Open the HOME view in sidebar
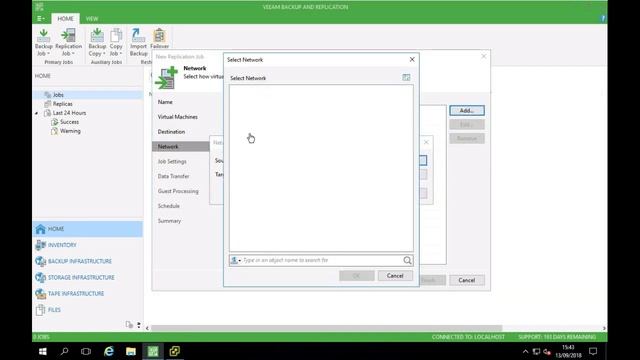The height and width of the screenshot is (360, 640). point(88,229)
